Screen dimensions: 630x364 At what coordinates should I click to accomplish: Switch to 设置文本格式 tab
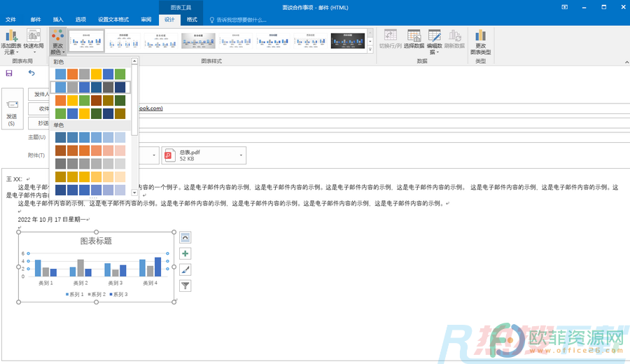tap(113, 20)
